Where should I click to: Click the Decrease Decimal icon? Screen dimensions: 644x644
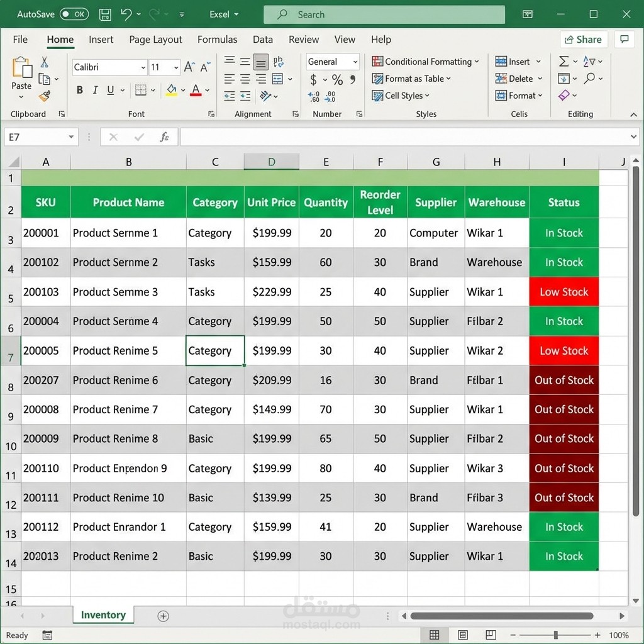tap(330, 97)
